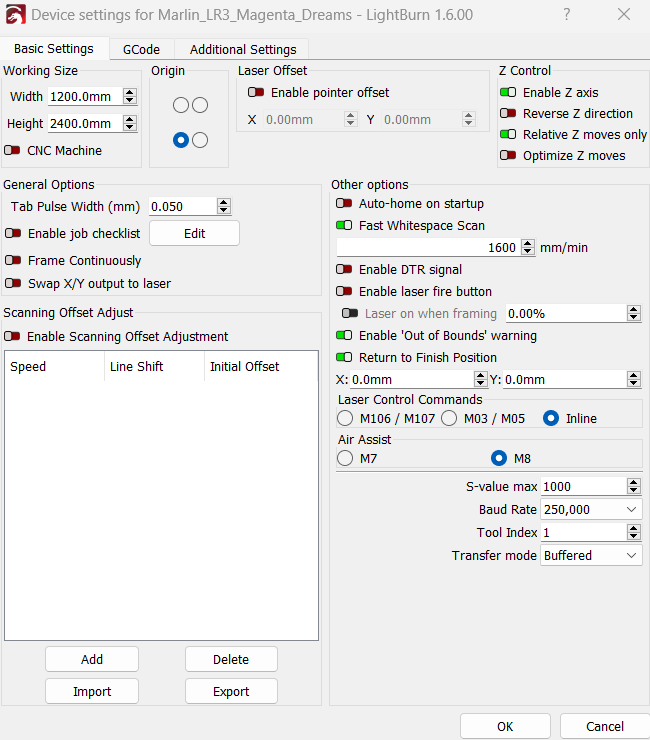The image size is (650, 740).
Task: Click the Line Shift column header
Action: (154, 366)
